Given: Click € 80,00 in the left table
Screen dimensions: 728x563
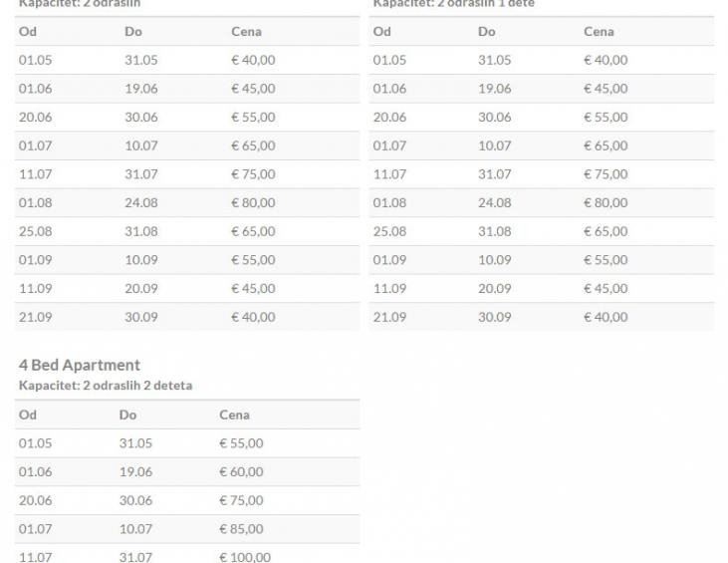Looking at the screenshot, I should point(253,203).
